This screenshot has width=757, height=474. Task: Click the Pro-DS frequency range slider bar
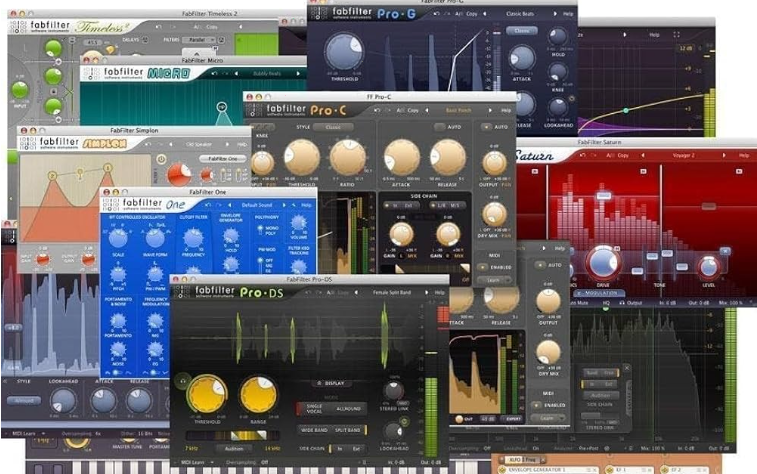[x=233, y=436]
